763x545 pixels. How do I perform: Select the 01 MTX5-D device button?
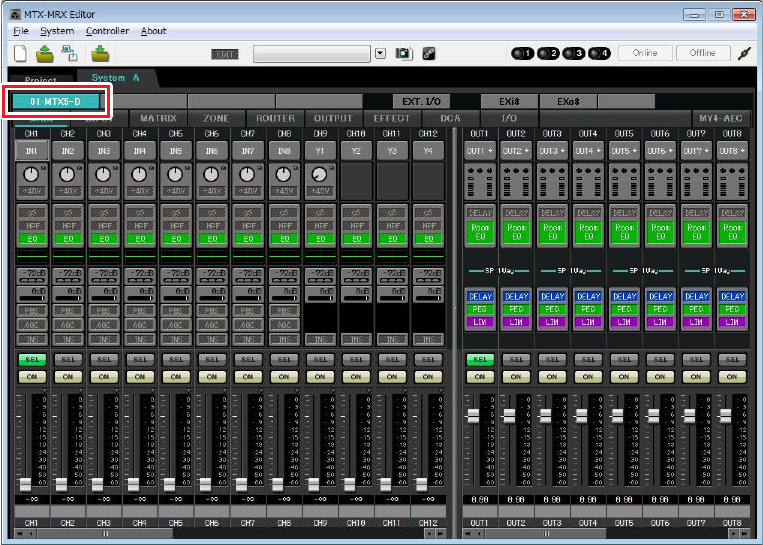coord(55,102)
